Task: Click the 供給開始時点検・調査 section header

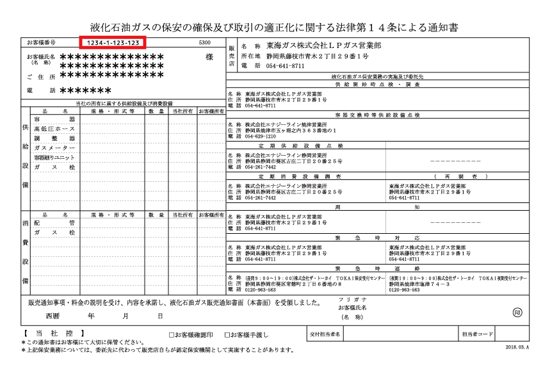Action: (377, 85)
